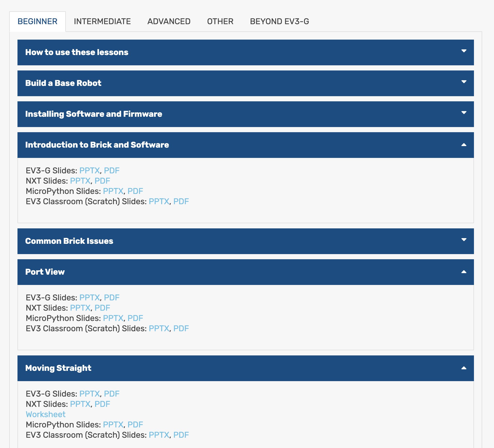The image size is (494, 448).
Task: Open the BEYOND EV3-G tab
Action: [x=279, y=21]
